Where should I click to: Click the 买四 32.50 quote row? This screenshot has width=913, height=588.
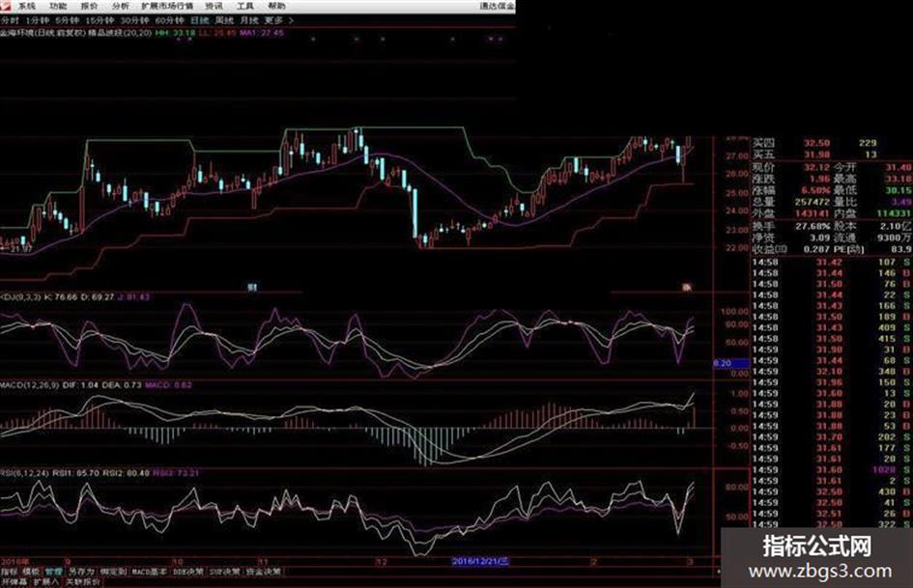coord(814,143)
